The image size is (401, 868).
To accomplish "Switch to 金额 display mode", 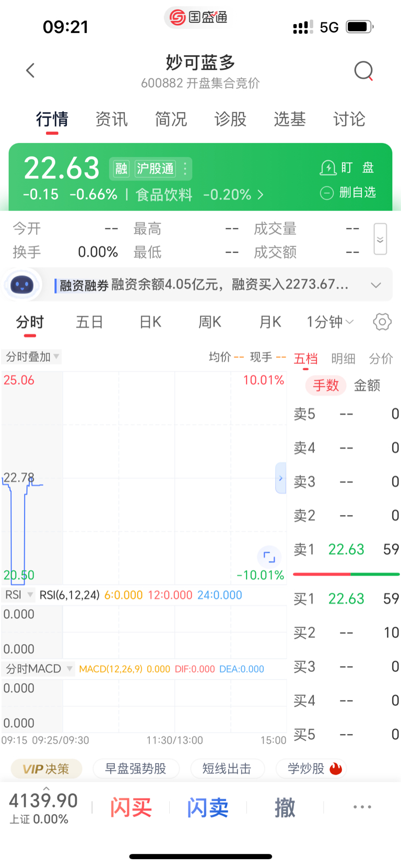I will pyautogui.click(x=367, y=386).
